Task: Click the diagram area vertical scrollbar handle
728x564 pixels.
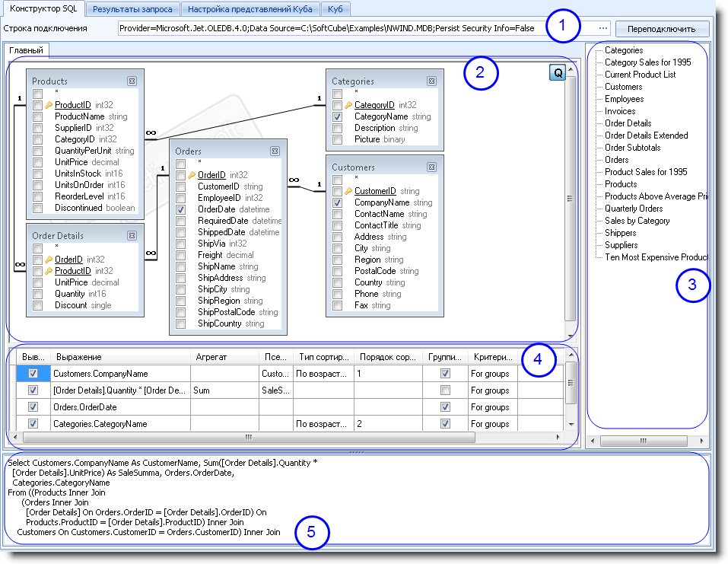Action: 570,199
